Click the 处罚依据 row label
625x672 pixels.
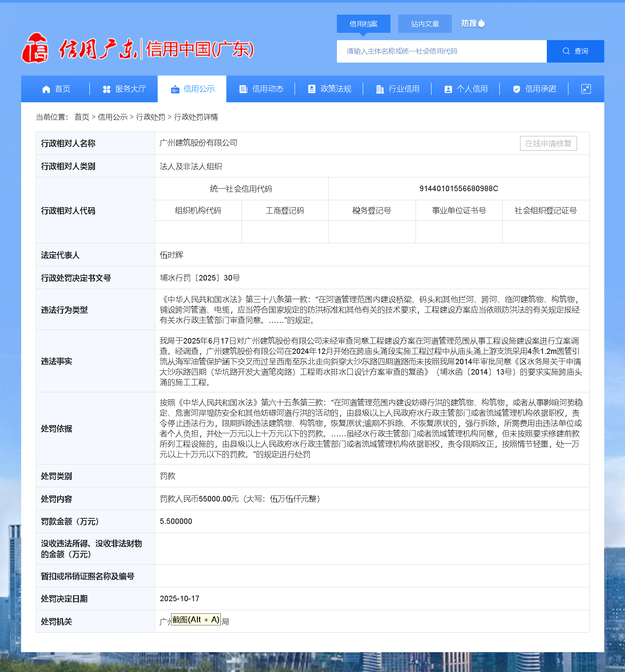(x=57, y=429)
